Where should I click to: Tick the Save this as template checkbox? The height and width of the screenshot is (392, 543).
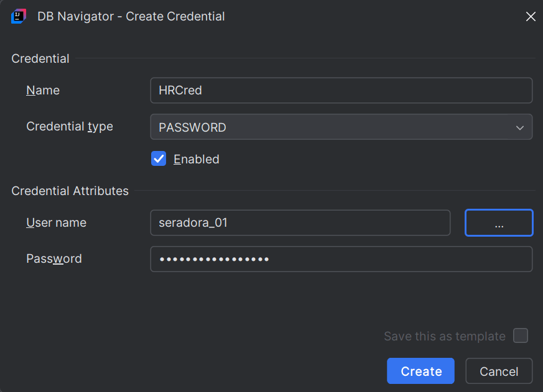point(521,335)
